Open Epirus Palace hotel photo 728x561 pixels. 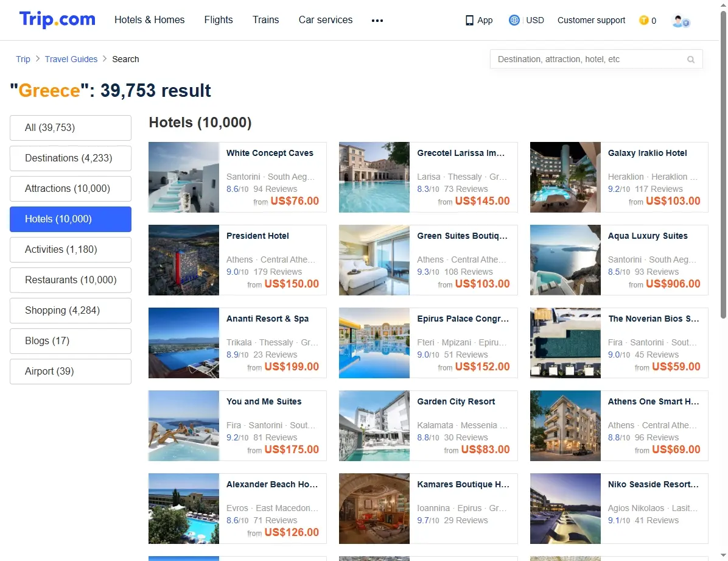[374, 343]
